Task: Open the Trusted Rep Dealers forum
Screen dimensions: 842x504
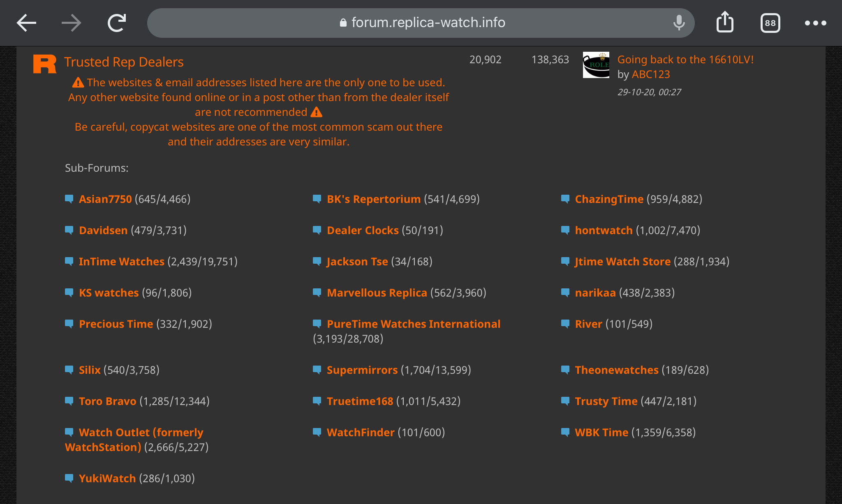Action: point(124,62)
